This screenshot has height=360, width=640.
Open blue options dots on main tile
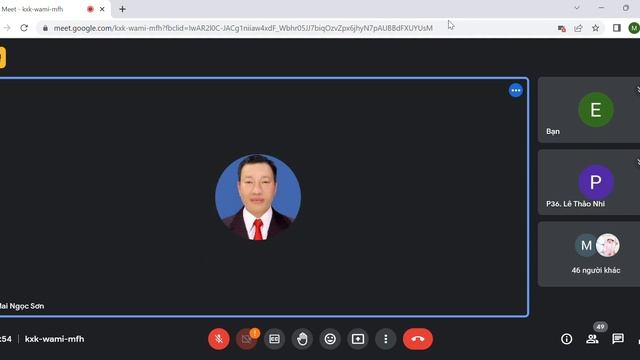click(x=516, y=90)
